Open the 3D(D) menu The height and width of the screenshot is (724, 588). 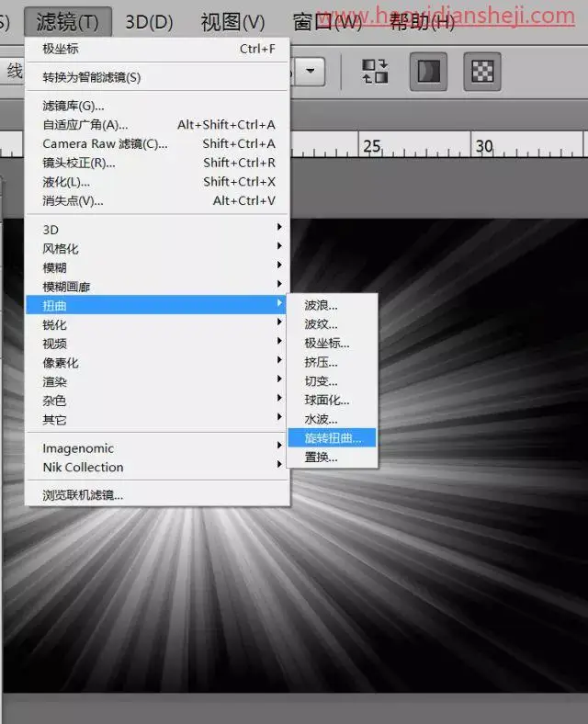click(x=149, y=22)
